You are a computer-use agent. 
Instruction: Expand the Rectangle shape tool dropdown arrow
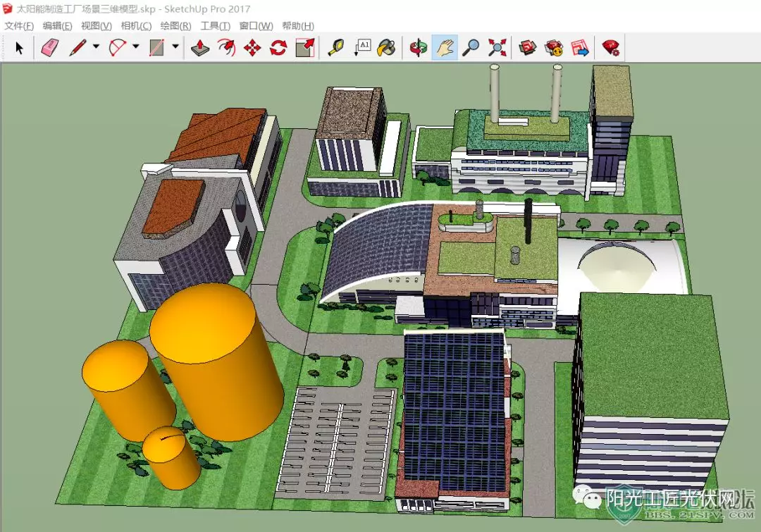175,47
